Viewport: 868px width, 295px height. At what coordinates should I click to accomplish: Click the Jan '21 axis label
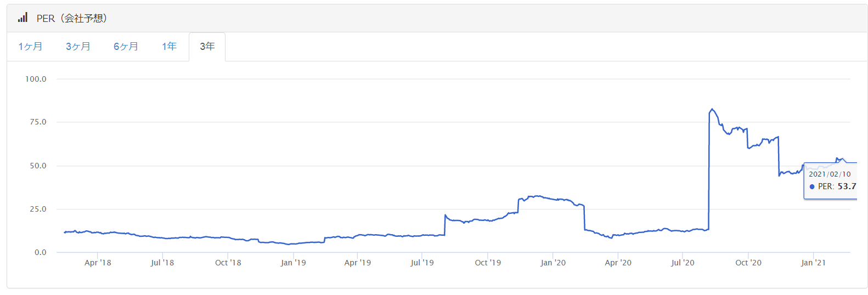[x=813, y=263]
